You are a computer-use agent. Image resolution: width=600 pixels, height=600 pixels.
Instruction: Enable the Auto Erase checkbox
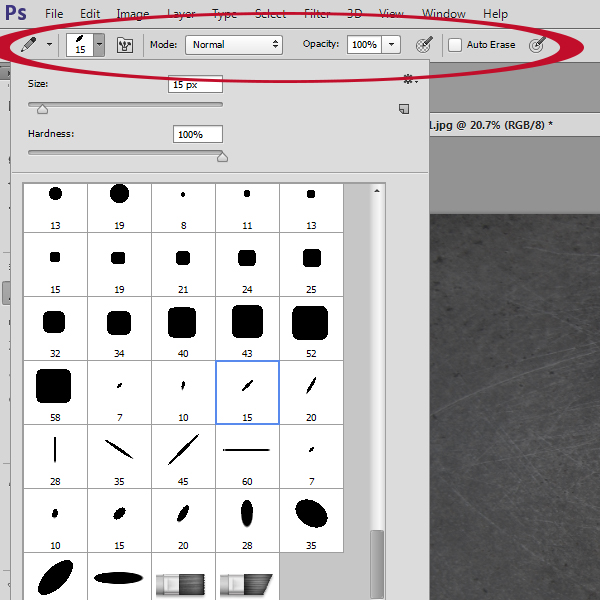(455, 45)
